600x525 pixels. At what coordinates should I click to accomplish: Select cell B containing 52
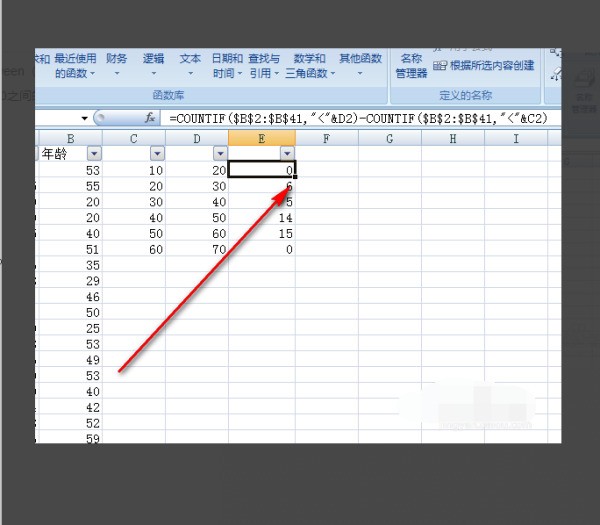pos(70,423)
